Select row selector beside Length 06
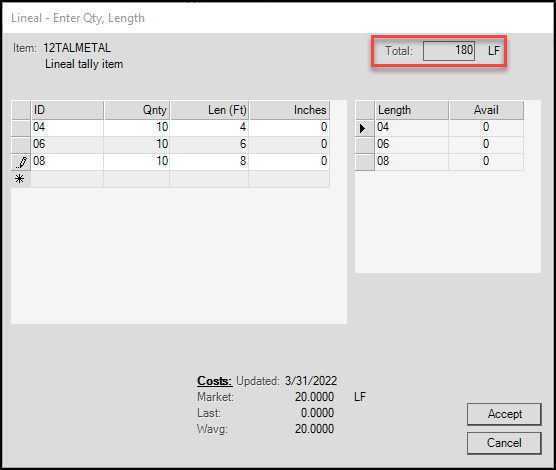 click(365, 145)
